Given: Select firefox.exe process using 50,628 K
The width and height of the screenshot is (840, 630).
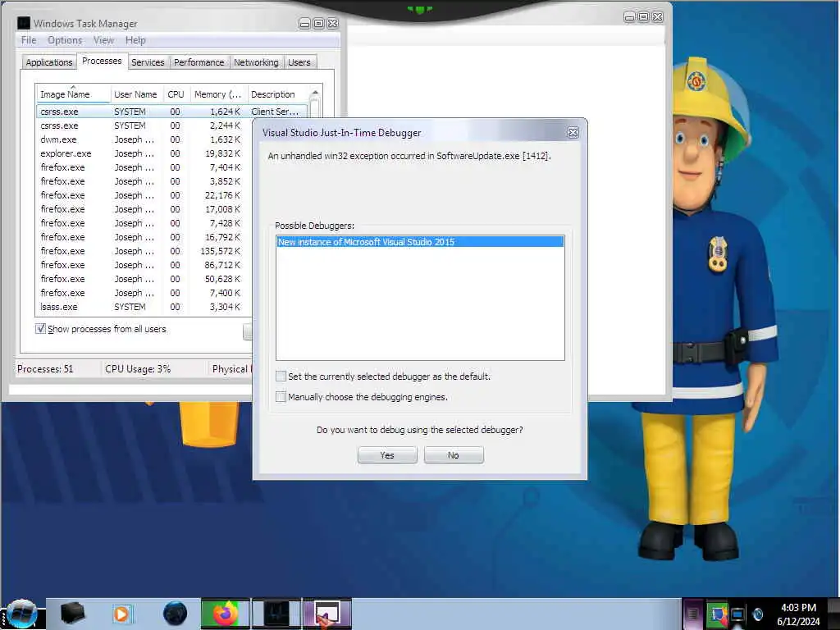Looking at the screenshot, I should 144,279.
